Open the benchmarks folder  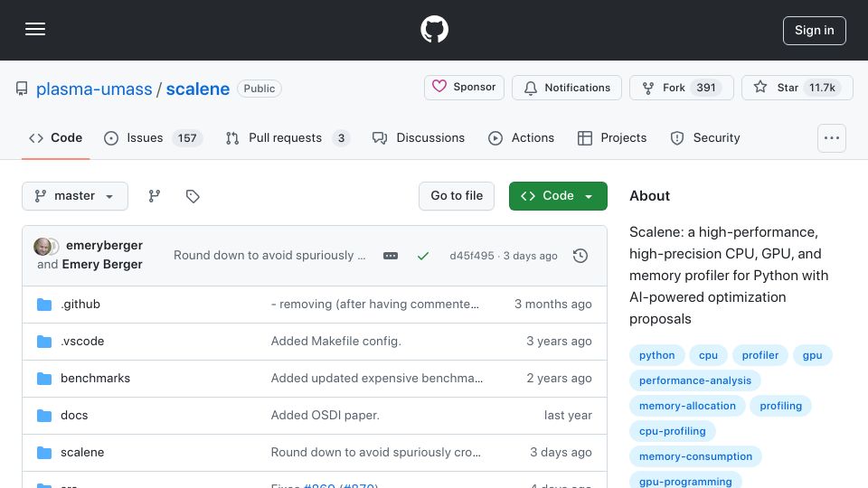pos(95,379)
